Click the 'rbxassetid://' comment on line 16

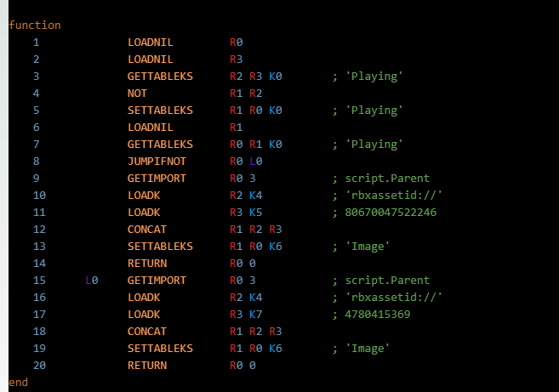pyautogui.click(x=393, y=297)
